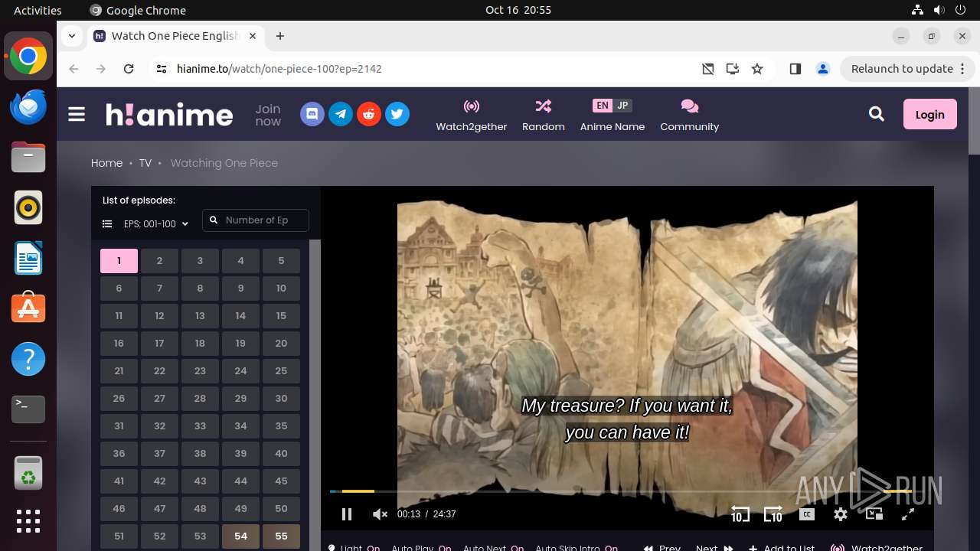Switch anime name language to EN

pos(603,106)
